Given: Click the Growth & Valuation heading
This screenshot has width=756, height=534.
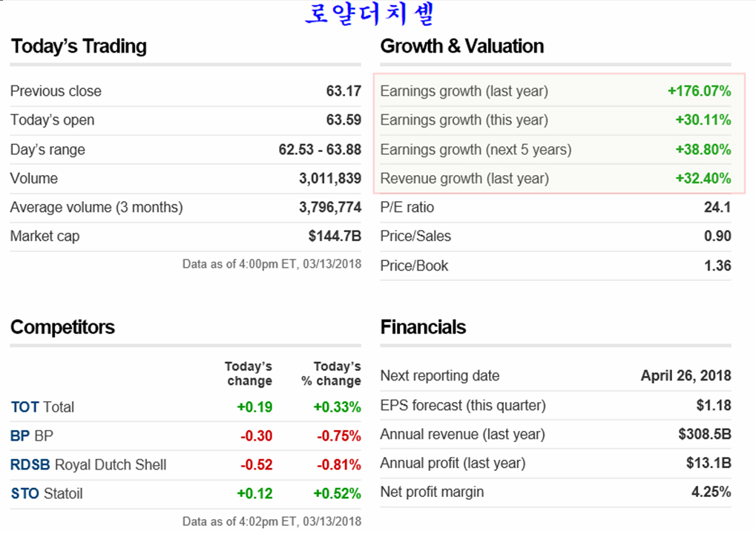Looking at the screenshot, I should click(461, 47).
